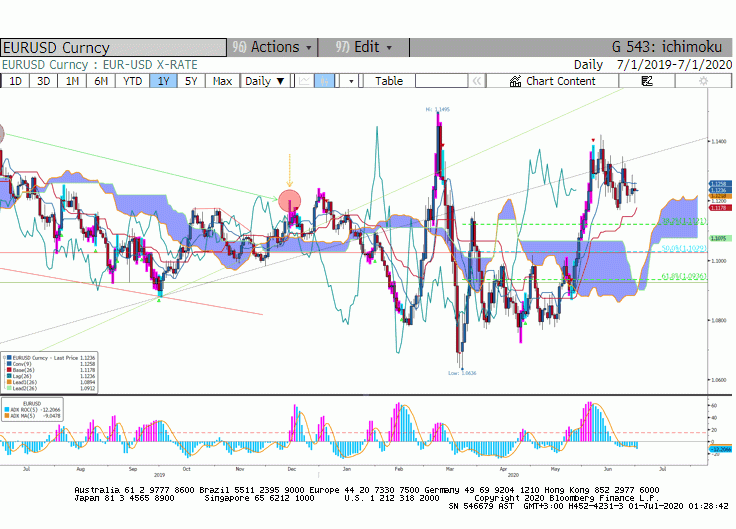
Task: Open the chart type dropdown arrow
Action: pos(350,81)
